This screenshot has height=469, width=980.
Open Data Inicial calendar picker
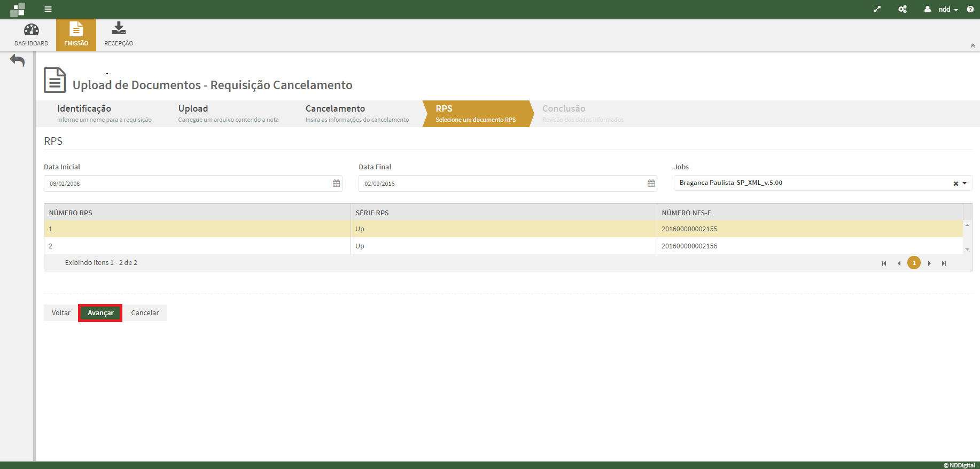[336, 183]
